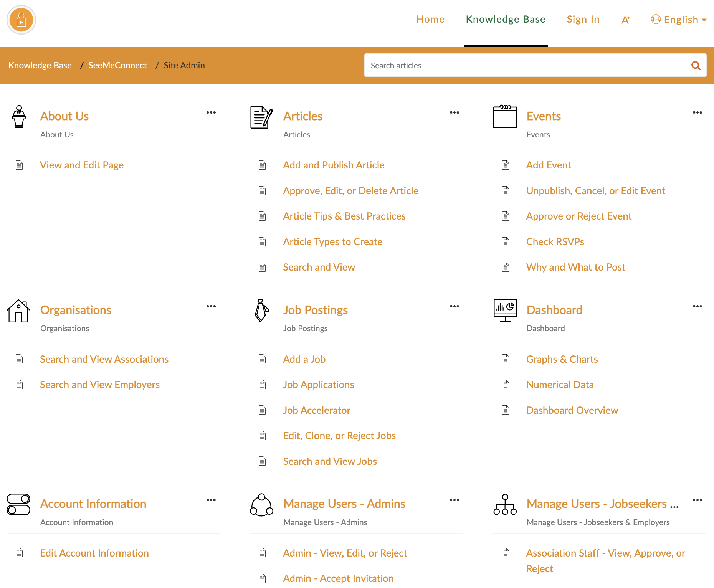The image size is (714, 588).
Task: Open the Organisations three-dot menu
Action: (x=211, y=306)
